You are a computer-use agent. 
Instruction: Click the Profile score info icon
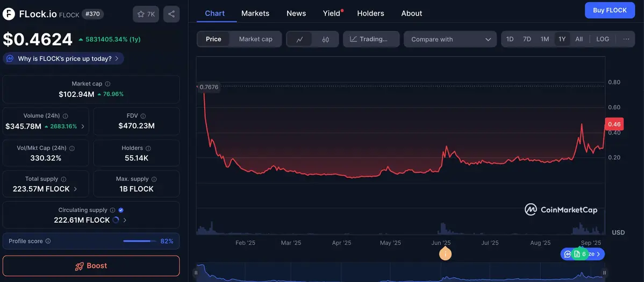click(48, 242)
